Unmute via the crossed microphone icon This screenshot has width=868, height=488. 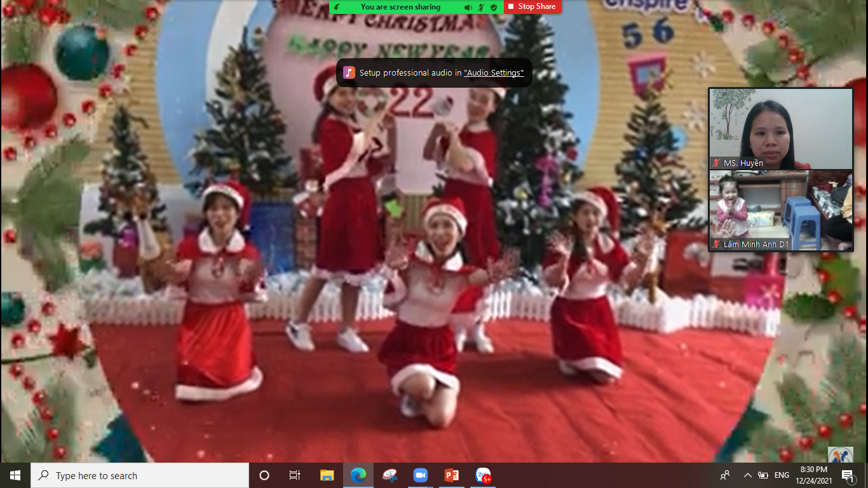pyautogui.click(x=481, y=7)
